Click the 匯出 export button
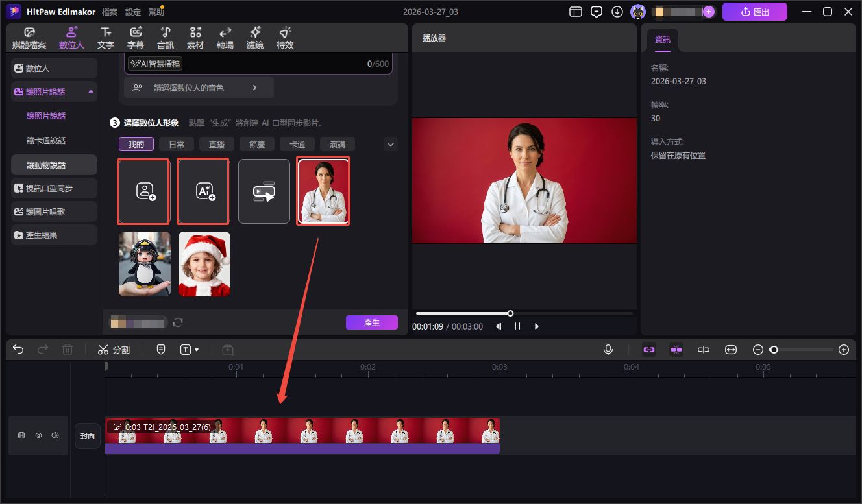This screenshot has height=504, width=862. 754,11
